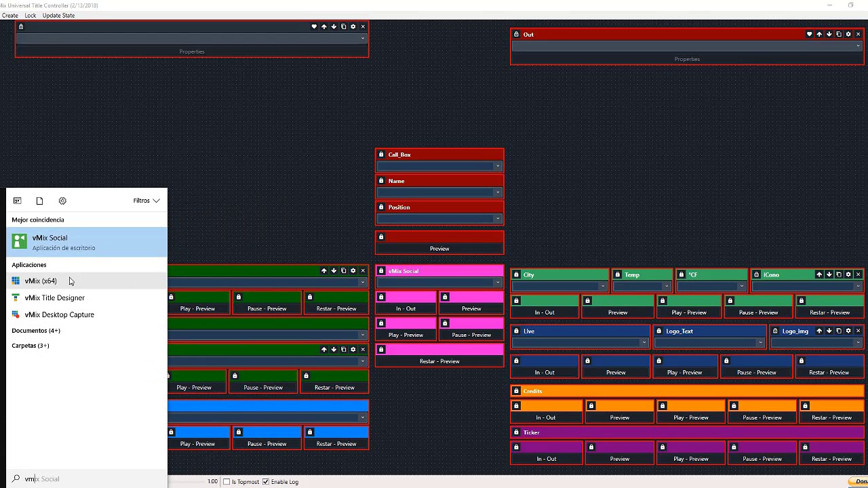Open the gear settings of the iCono panel
Viewport: 868px width, 488px height.
click(x=848, y=274)
